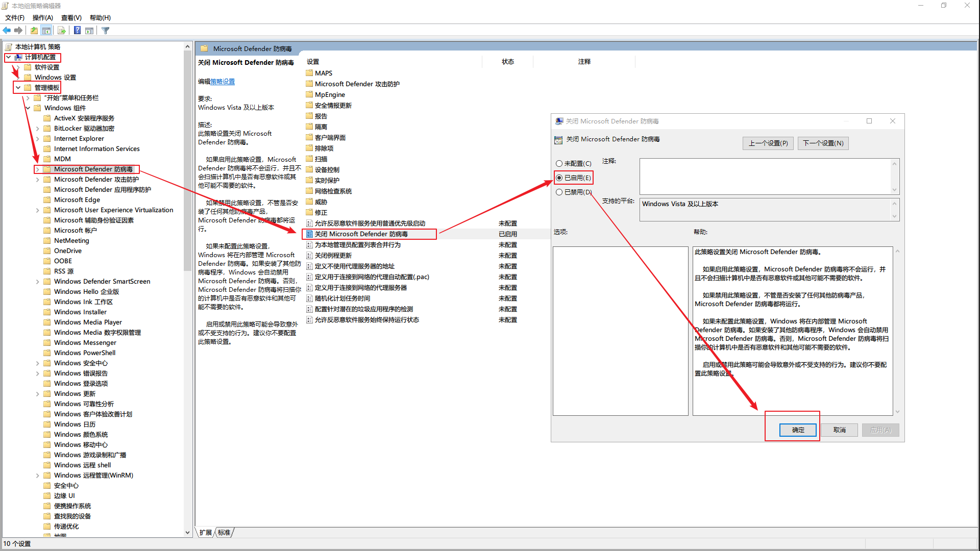Select the 已禁用(D) radio button
The image size is (980, 551).
(559, 192)
